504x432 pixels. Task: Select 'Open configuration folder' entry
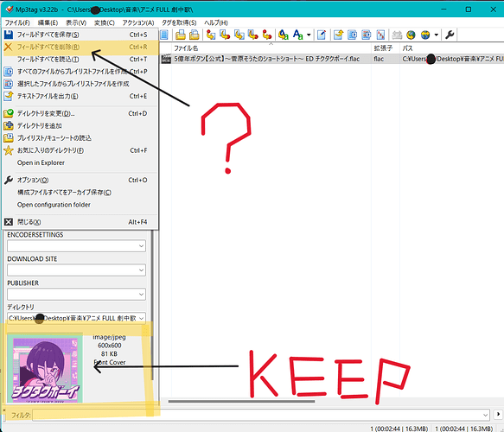[x=80, y=205]
